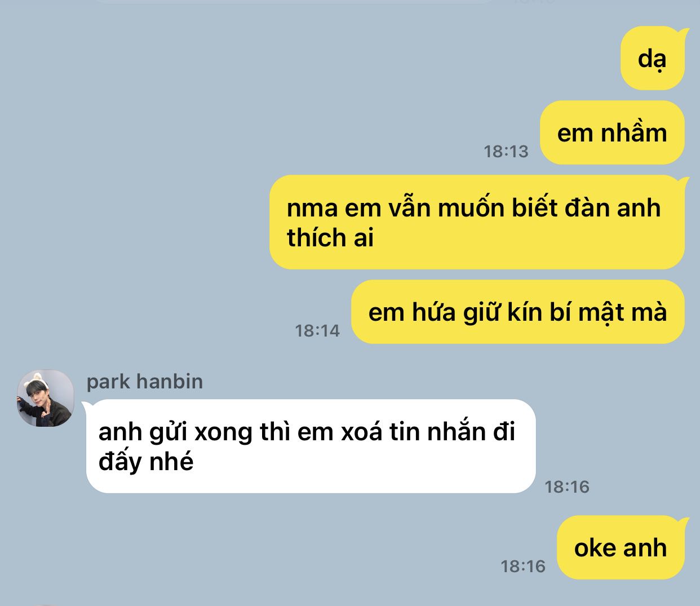Click the words "thích ai" in the yellow message
700x606 pixels.
330,238
